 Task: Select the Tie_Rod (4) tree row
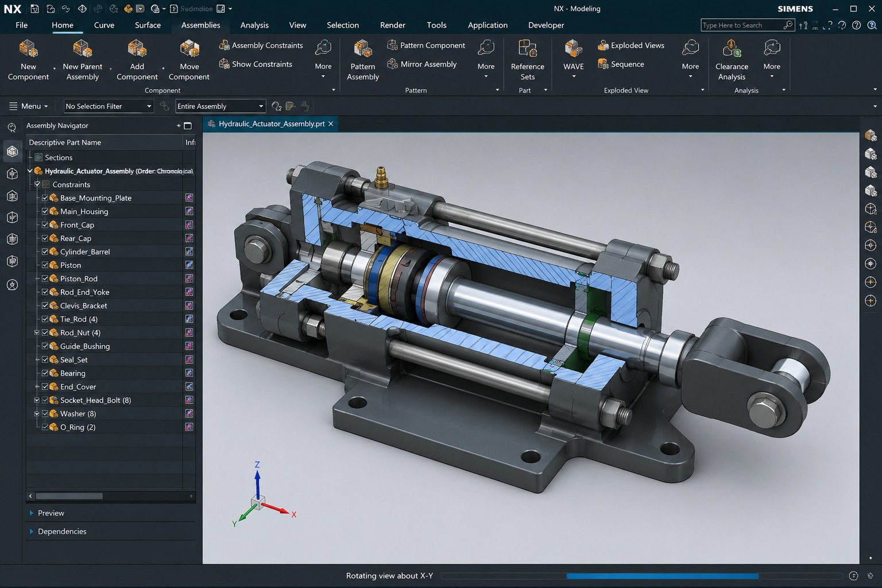pyautogui.click(x=110, y=319)
